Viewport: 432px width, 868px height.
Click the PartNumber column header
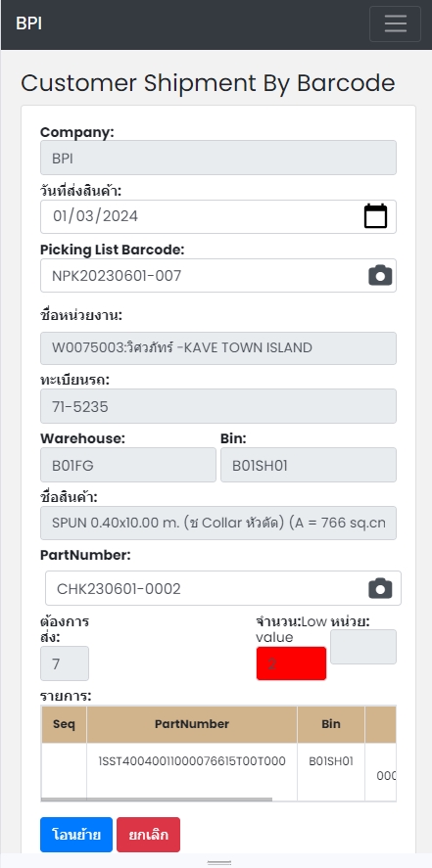[192, 724]
